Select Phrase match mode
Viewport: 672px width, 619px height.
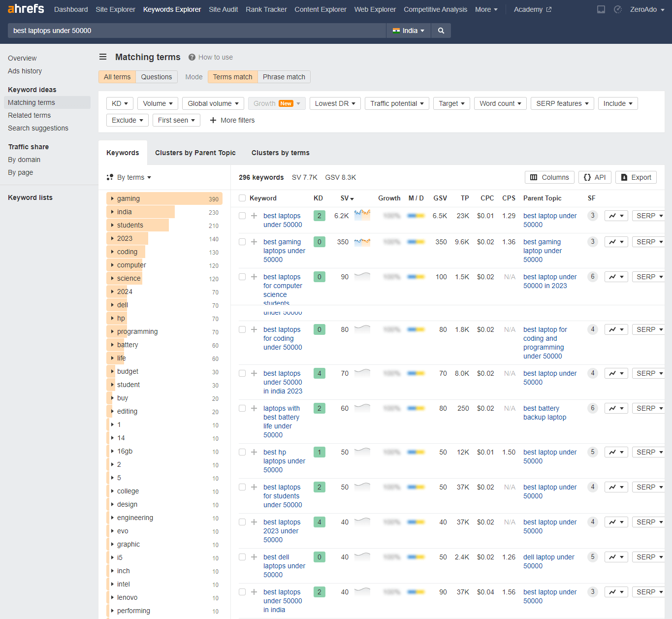284,77
